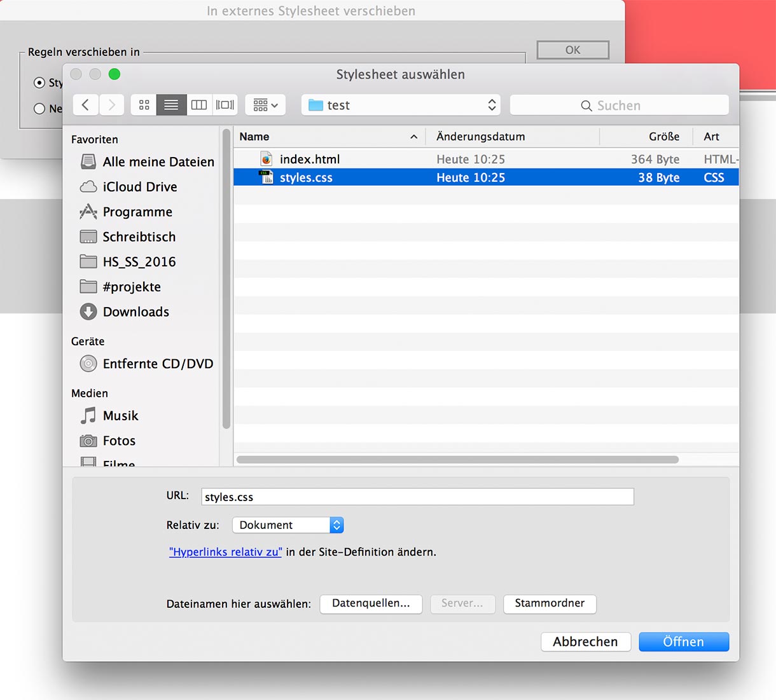Click the back navigation arrow
Image resolution: width=776 pixels, height=700 pixels.
point(86,105)
